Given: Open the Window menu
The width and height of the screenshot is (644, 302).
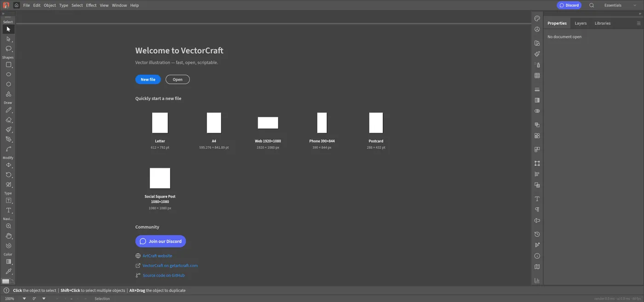Looking at the screenshot, I should (119, 6).
